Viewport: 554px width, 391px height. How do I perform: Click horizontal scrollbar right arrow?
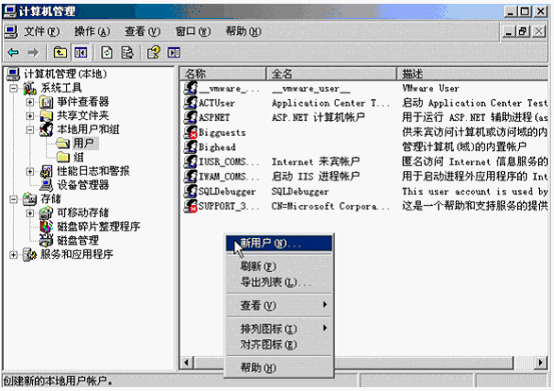[x=541, y=363]
